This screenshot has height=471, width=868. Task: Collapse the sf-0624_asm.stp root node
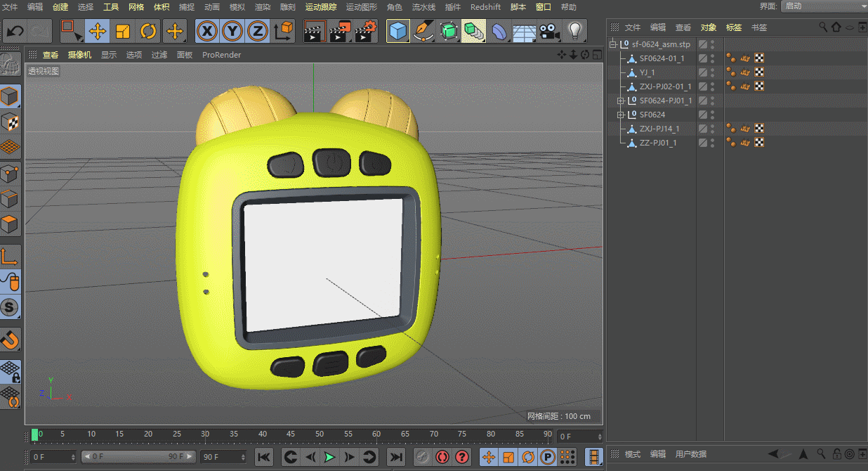(612, 44)
